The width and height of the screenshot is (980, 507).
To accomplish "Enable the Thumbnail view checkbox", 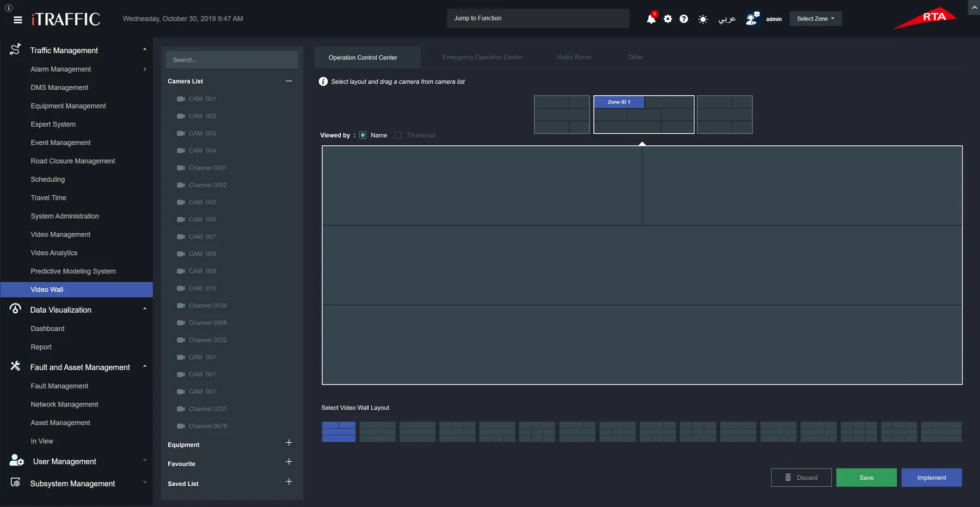I will tap(398, 135).
